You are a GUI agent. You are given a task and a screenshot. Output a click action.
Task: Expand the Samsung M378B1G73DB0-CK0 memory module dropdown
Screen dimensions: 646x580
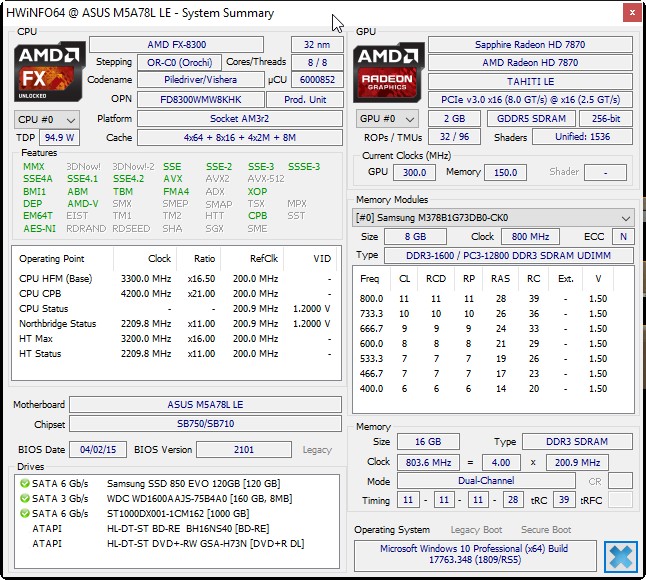pyautogui.click(x=493, y=218)
